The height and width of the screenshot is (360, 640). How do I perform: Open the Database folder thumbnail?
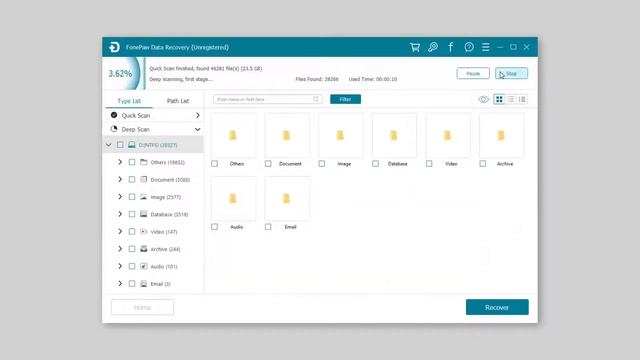(x=394, y=136)
